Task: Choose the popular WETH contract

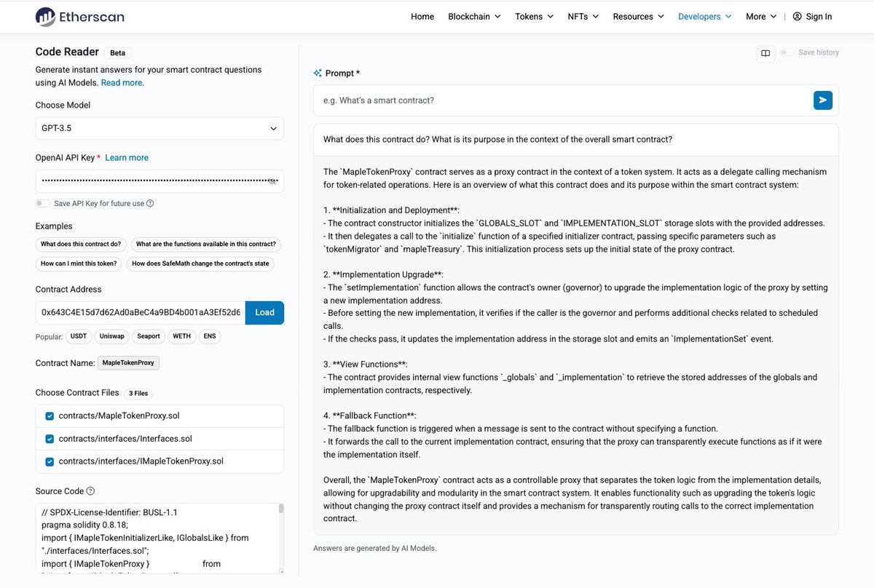Action: coord(181,337)
